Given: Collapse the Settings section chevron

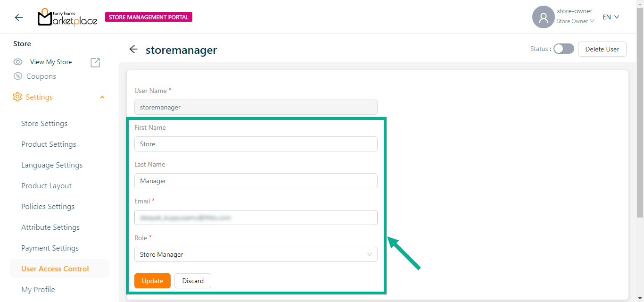Looking at the screenshot, I should click(102, 97).
